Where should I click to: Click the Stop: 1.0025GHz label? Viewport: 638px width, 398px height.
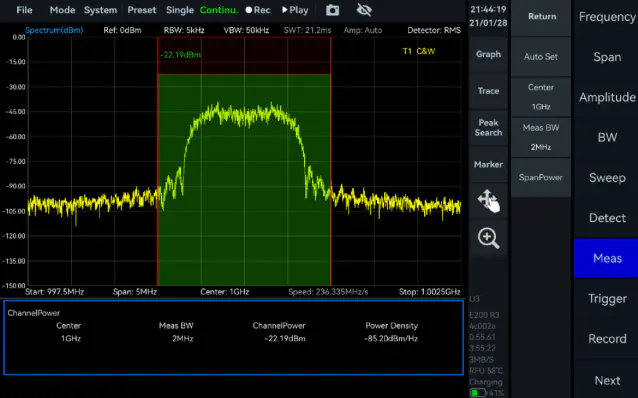430,292
